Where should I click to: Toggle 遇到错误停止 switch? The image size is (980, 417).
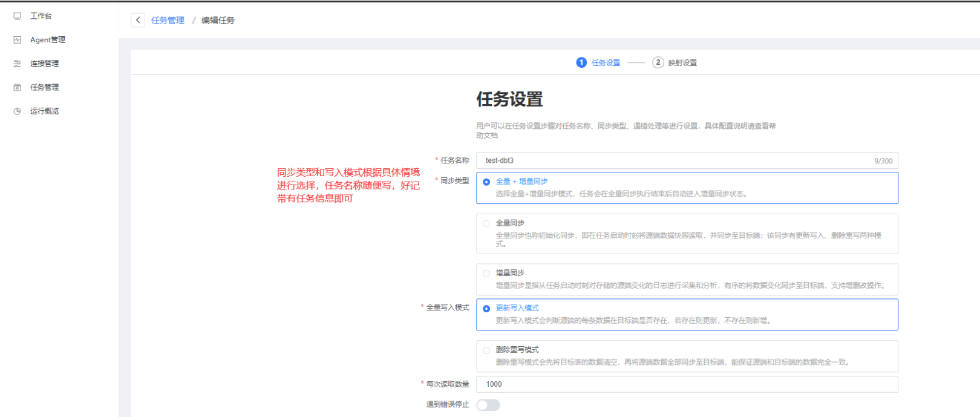488,405
